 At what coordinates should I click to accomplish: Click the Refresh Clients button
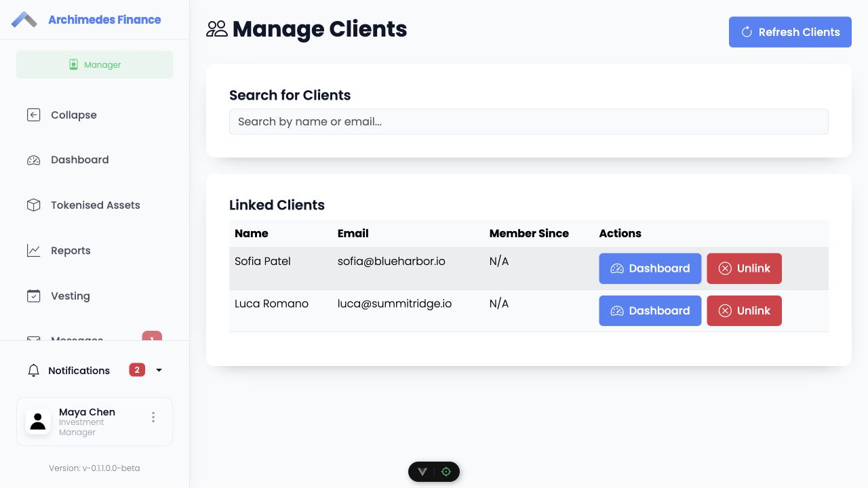(790, 32)
